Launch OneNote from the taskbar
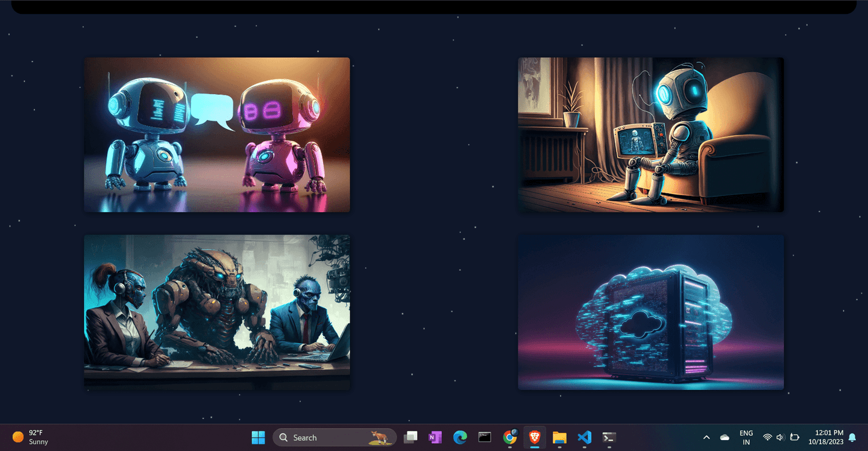868x451 pixels. [x=435, y=437]
